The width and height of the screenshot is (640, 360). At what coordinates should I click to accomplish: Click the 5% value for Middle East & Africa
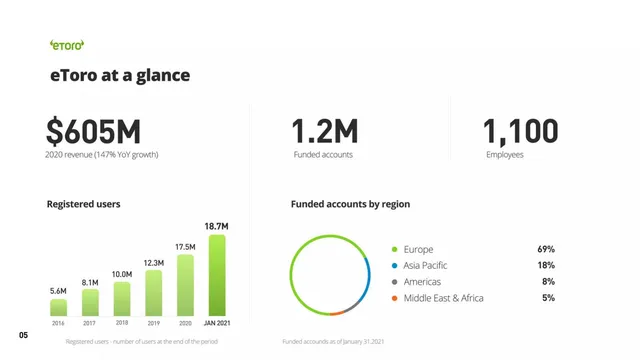(x=549, y=298)
